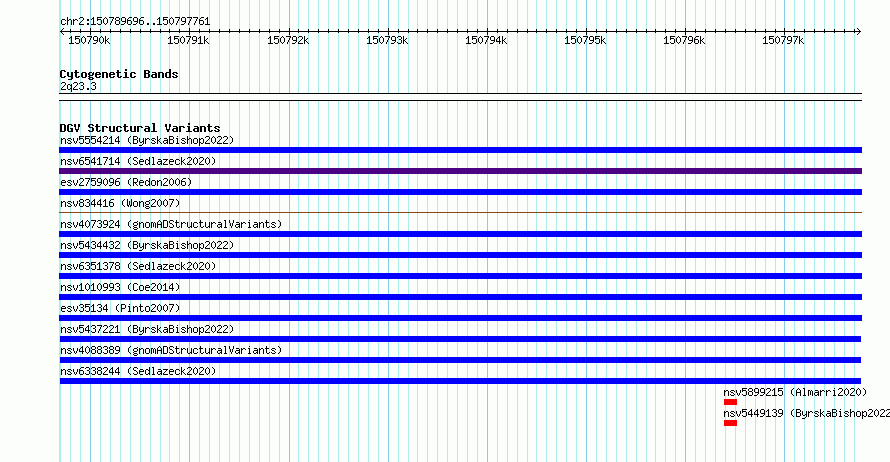Click the blue bar under nsv6338244
The image size is (890, 462).
460,381
